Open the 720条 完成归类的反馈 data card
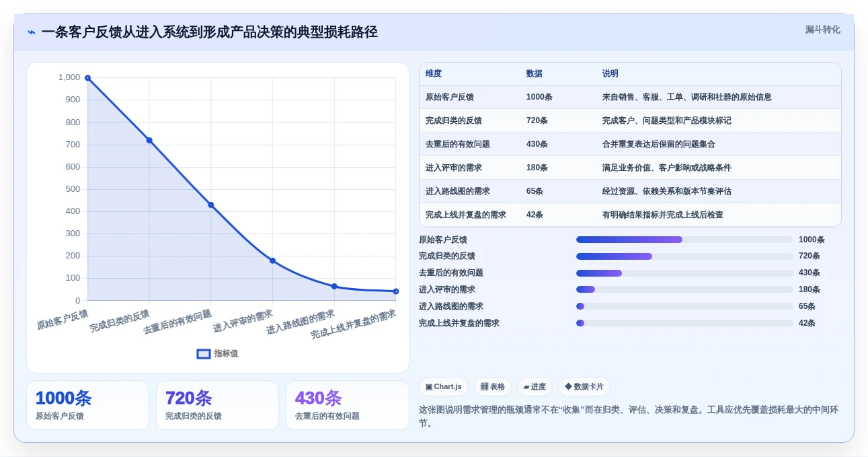Screen dimensions: 868x457 tap(217, 405)
